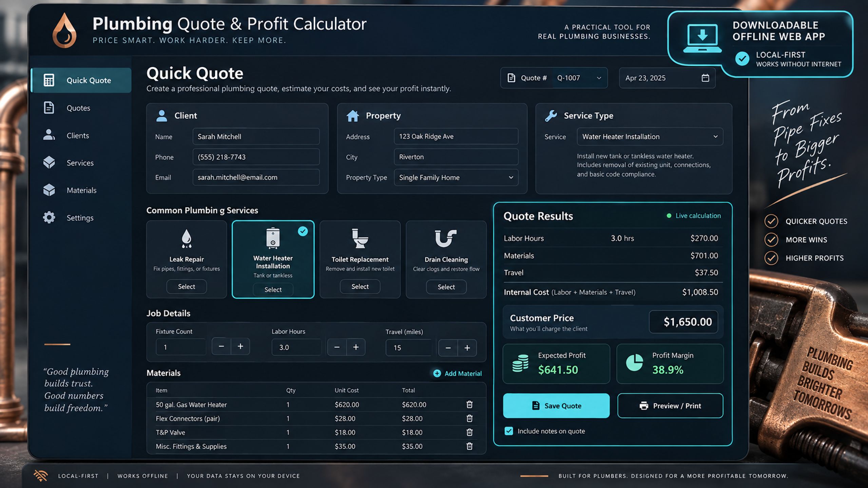868x488 pixels.
Task: Click the Address field 123 Oak Ridge Ave
Action: 456,137
